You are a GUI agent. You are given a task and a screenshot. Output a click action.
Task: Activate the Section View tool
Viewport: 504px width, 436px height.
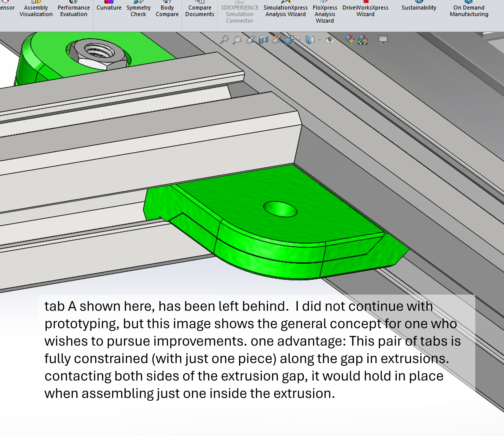pyautogui.click(x=263, y=40)
